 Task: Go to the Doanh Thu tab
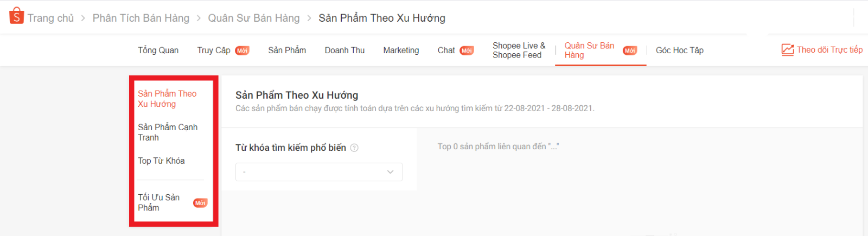(x=344, y=50)
